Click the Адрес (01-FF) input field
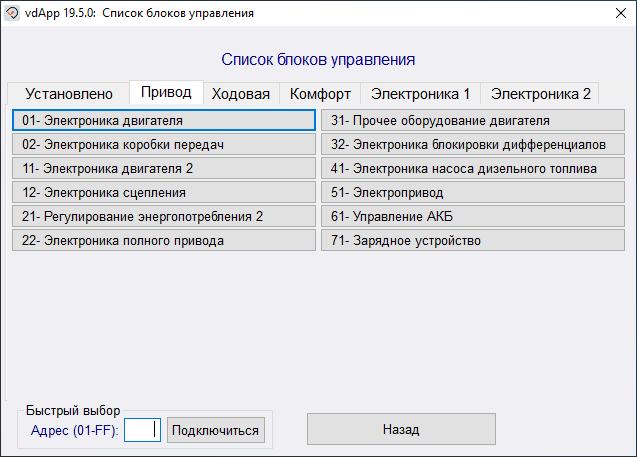The height and width of the screenshot is (457, 637). 142,430
